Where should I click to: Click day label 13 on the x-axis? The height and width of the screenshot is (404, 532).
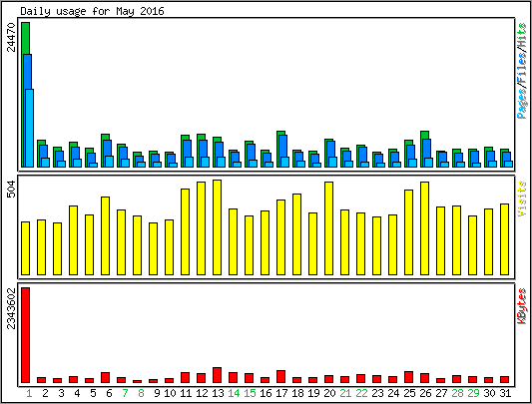point(218,393)
